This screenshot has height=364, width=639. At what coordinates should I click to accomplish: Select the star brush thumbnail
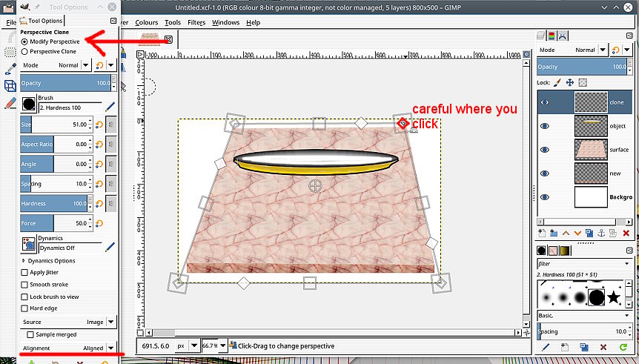(x=614, y=297)
